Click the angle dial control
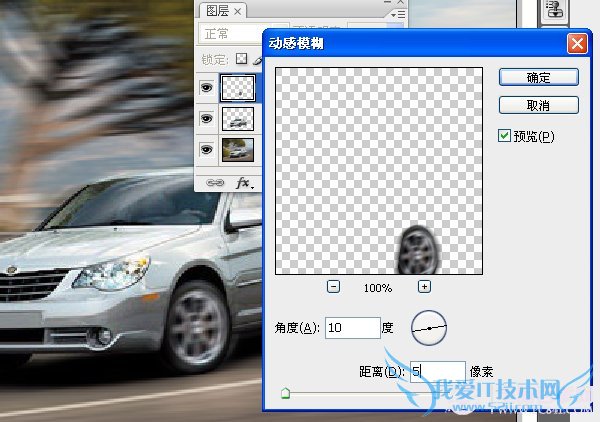 [x=429, y=328]
